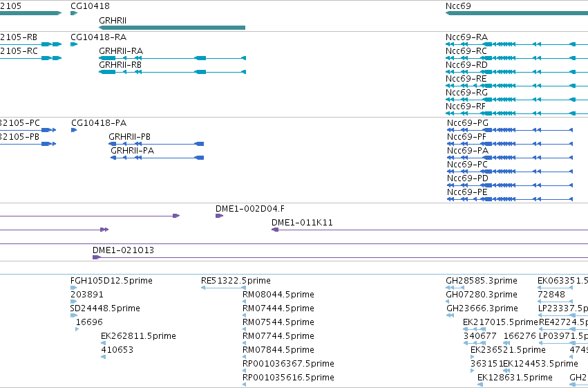The image size is (588, 388).
Task: Click the CG10418 gene arrow glyph
Action: (74, 13)
